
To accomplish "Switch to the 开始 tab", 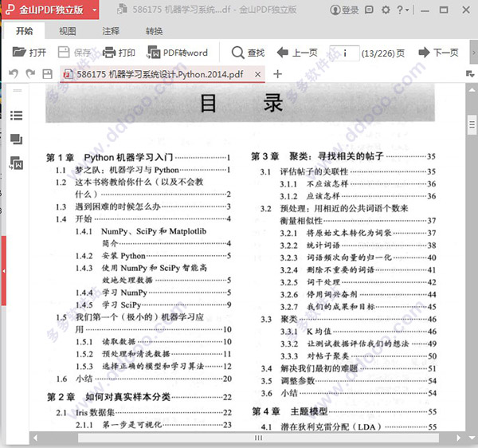I will [25, 31].
